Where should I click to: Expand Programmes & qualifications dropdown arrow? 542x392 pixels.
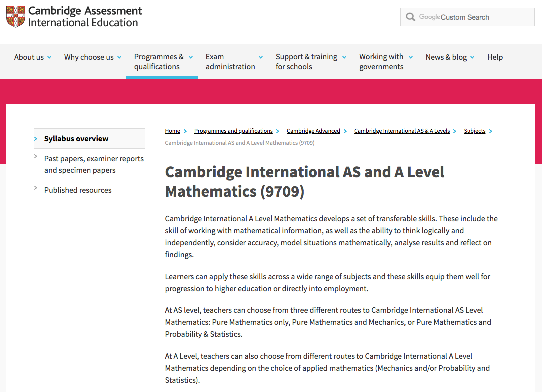coord(191,57)
